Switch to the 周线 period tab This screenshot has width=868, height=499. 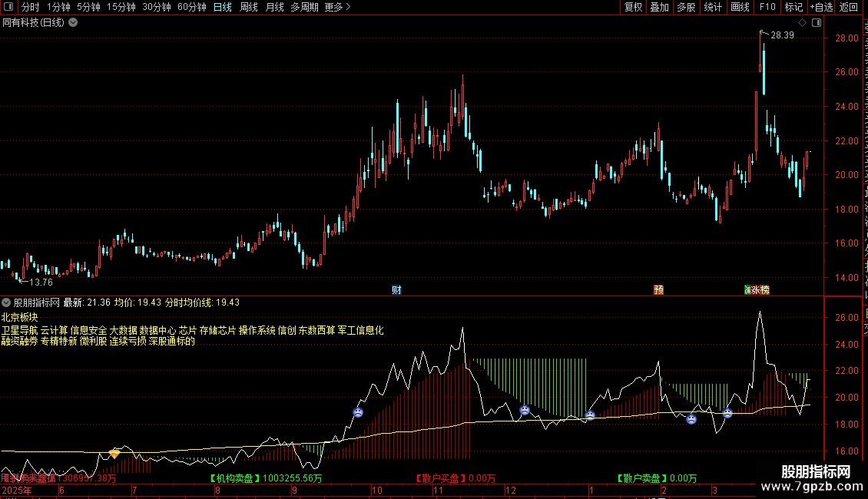click(x=249, y=7)
